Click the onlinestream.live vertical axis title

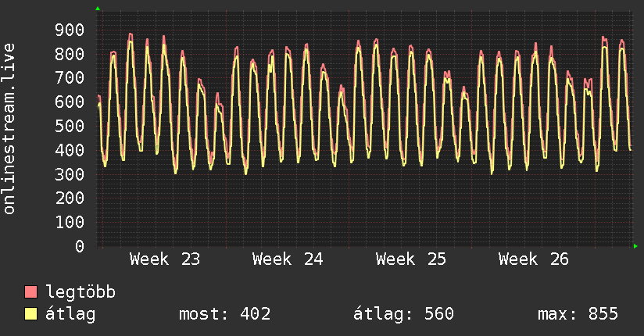pos(9,129)
